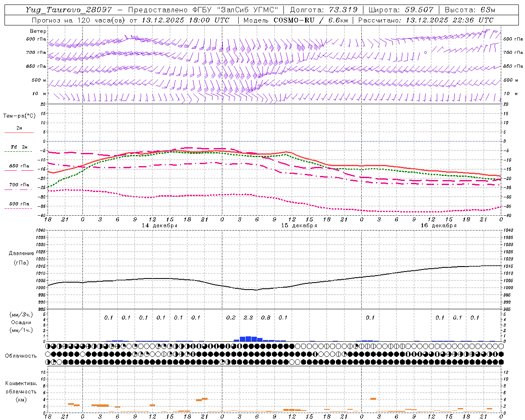Select the forecast start "13.12.2025 18:00 UTC"
Viewport: 525px width, 420px height.
[185, 20]
